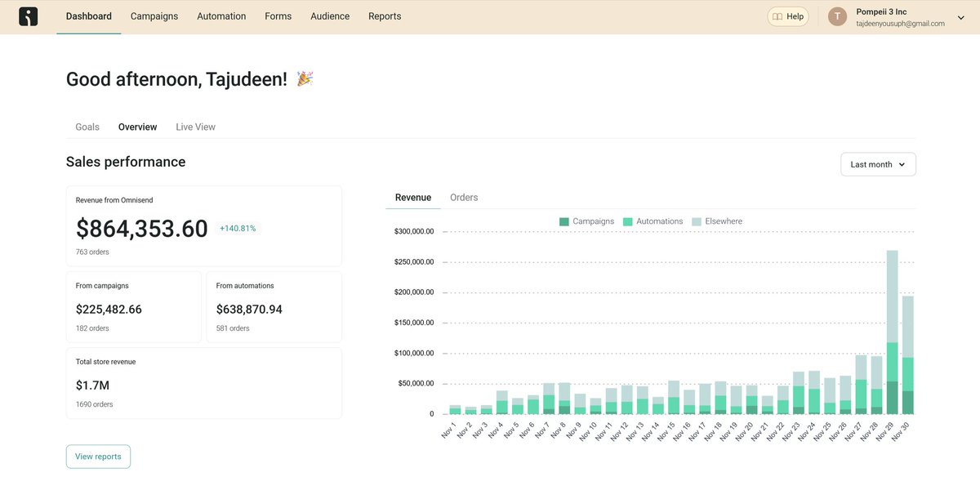This screenshot has width=980, height=486.
Task: Click the View reports button
Action: pos(98,457)
